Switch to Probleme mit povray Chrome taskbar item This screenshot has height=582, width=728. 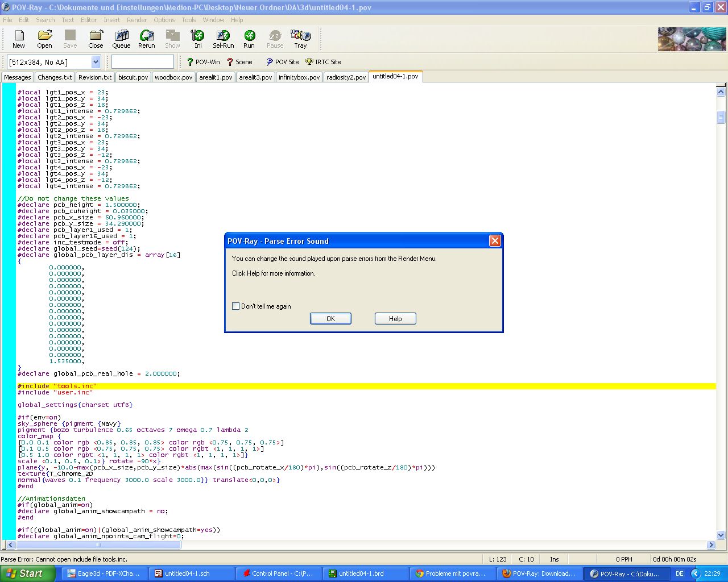(453, 573)
